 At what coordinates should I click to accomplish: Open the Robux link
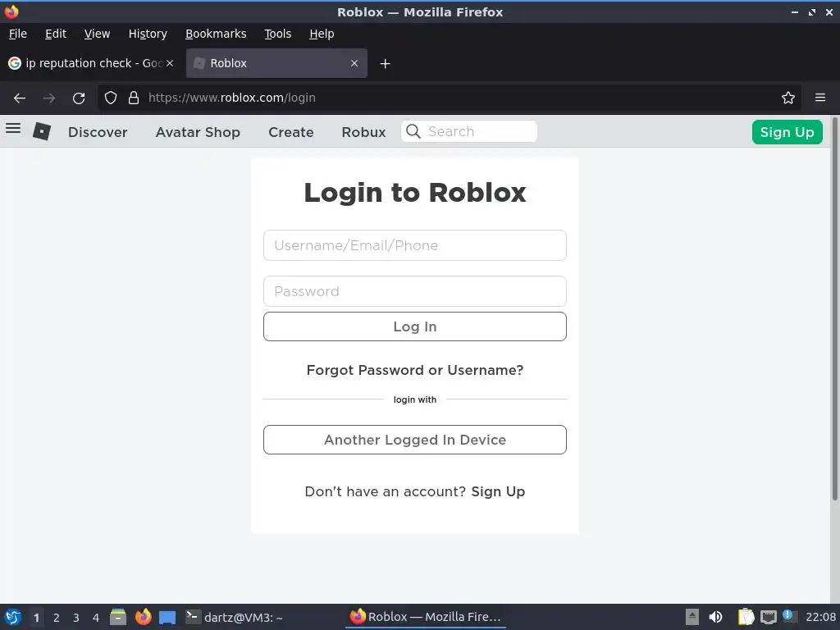tap(363, 132)
